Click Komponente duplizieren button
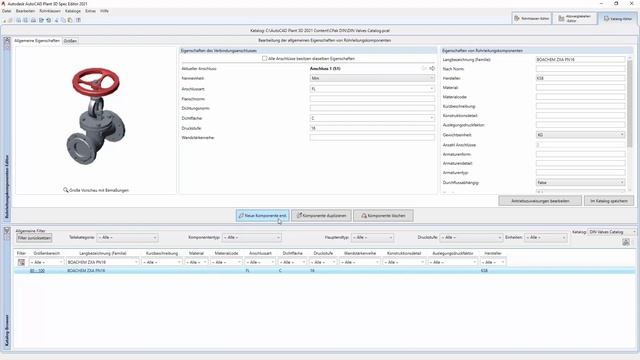Screen dimensions: 640x360 click(321, 216)
